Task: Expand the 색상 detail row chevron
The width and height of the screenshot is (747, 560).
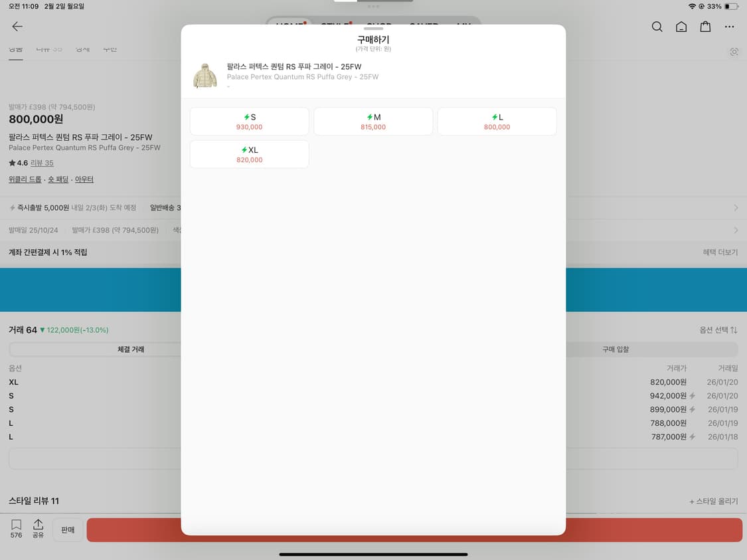Action: click(736, 230)
